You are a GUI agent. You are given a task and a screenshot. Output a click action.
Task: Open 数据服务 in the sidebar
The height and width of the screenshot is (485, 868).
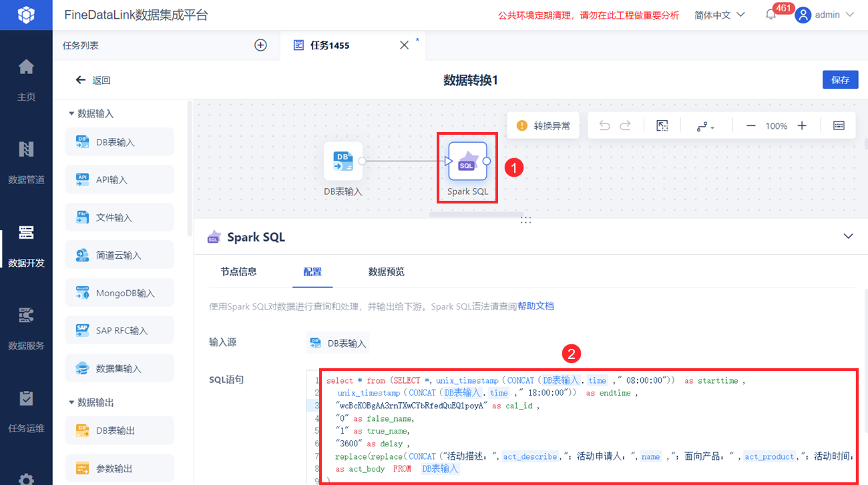[x=26, y=329]
